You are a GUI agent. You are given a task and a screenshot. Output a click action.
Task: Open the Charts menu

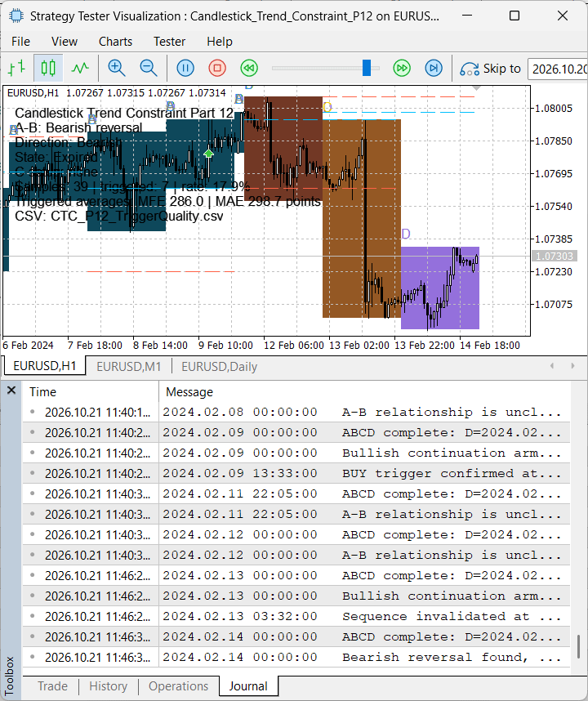pyautogui.click(x=115, y=42)
